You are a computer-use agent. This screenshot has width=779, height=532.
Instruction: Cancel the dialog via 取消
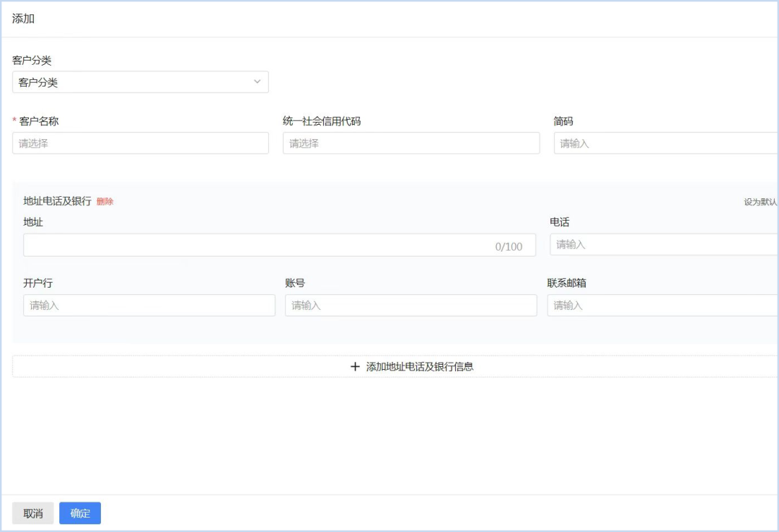click(33, 513)
